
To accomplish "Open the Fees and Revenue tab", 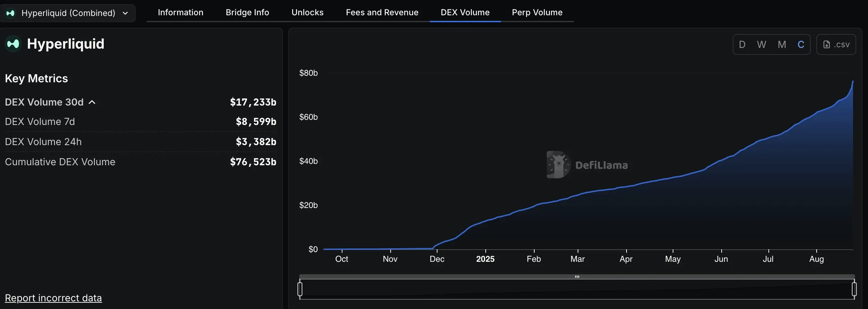I will 382,12.
